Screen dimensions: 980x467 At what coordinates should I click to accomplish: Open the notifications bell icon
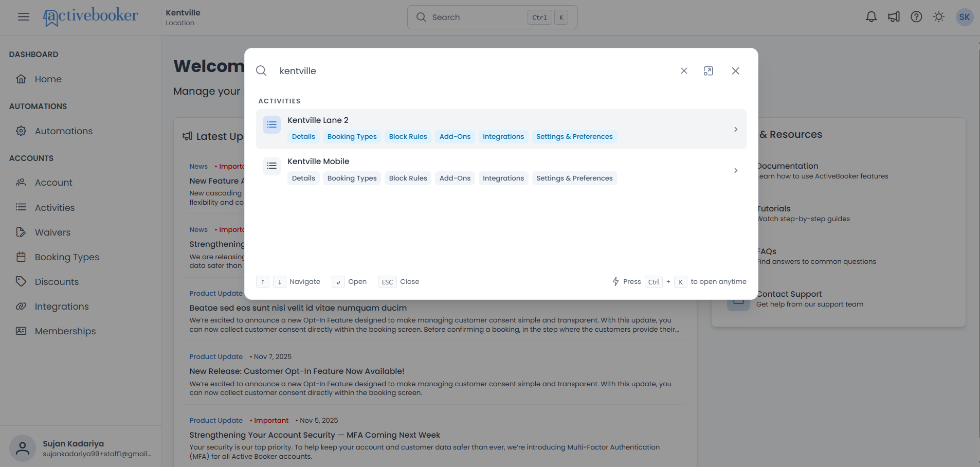click(x=871, y=17)
